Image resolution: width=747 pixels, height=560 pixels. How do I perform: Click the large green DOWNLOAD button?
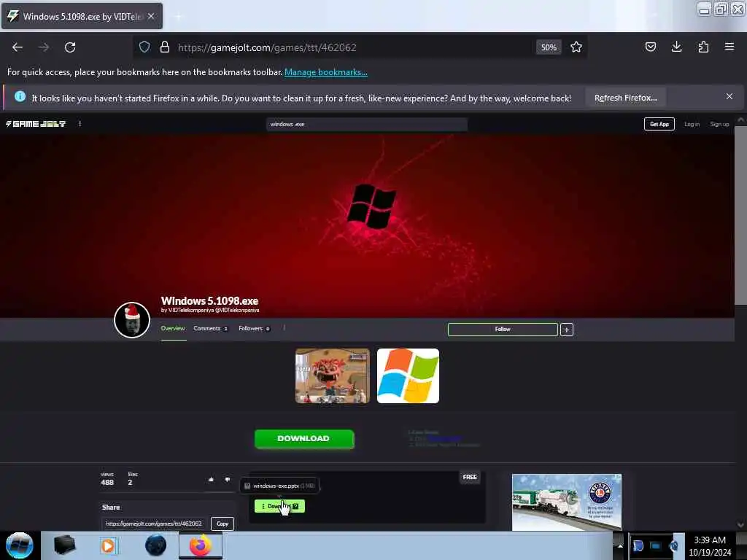tap(304, 438)
